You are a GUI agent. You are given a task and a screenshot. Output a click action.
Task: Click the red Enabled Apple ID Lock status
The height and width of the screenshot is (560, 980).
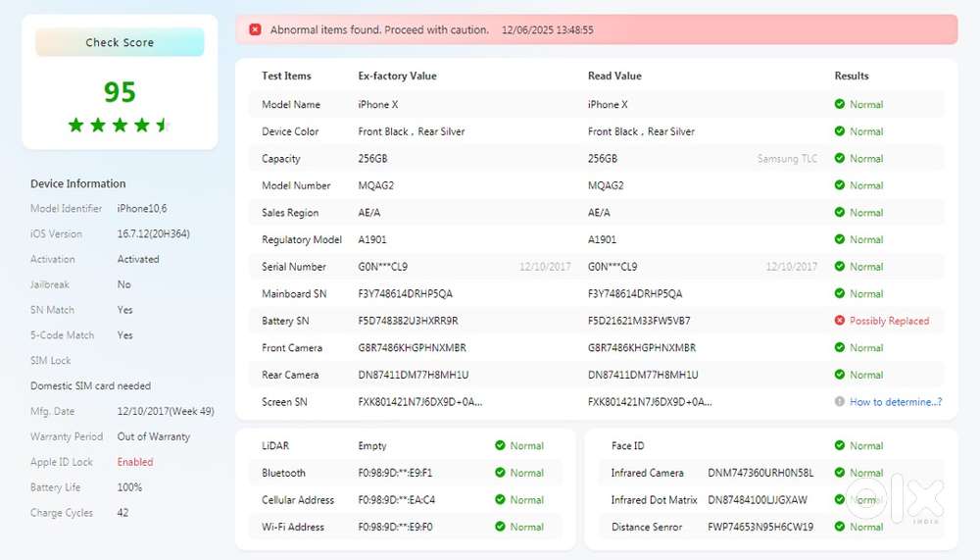coord(135,462)
